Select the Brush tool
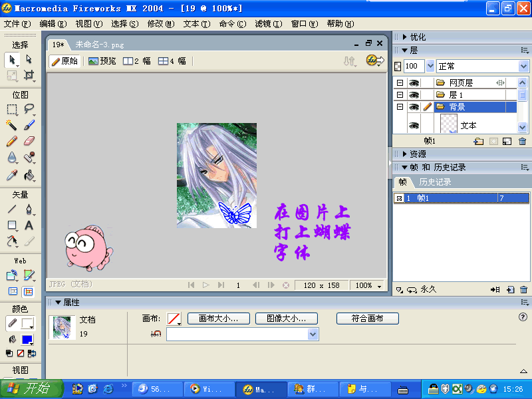This screenshot has width=532, height=399. [29, 125]
